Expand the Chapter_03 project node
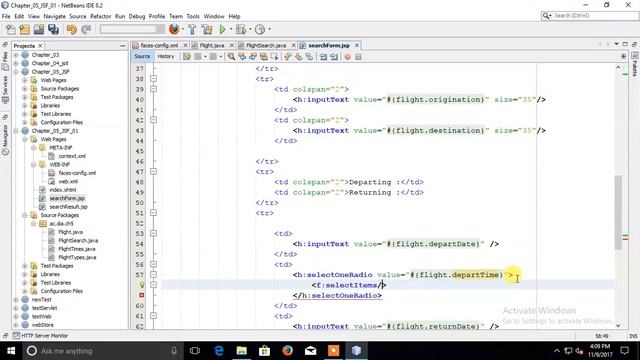The image size is (640, 360). click(x=16, y=55)
